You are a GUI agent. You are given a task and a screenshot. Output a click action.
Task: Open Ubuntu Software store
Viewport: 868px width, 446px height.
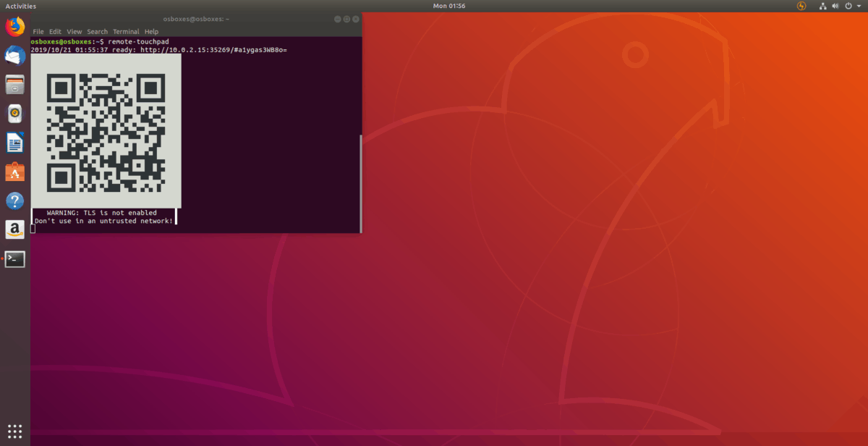(14, 172)
